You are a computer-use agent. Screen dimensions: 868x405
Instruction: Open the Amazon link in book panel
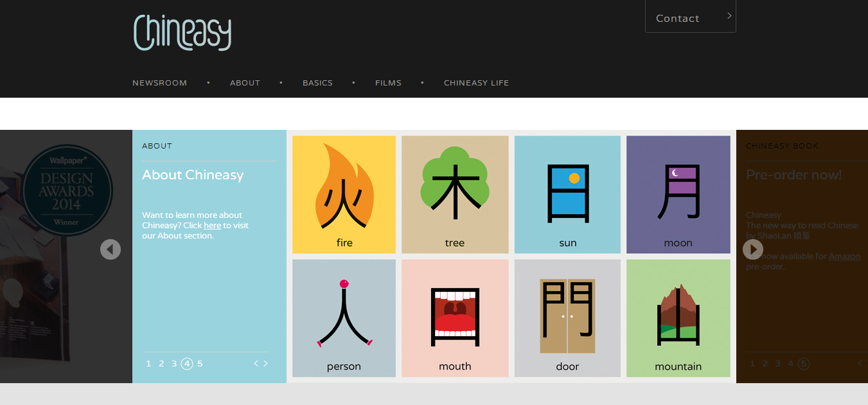pos(844,256)
